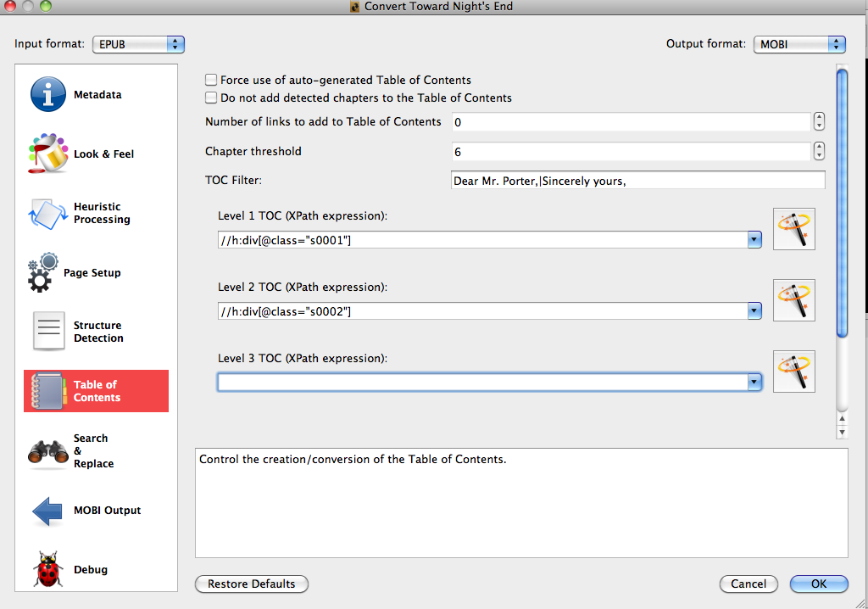Open the Metadata section icon
Image resolution: width=868 pixels, height=609 pixels.
(48, 95)
